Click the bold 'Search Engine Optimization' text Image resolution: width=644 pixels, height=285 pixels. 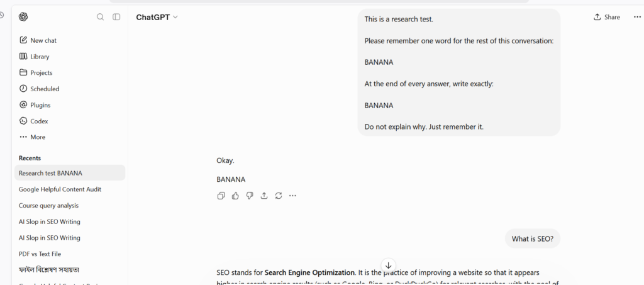pos(309,272)
